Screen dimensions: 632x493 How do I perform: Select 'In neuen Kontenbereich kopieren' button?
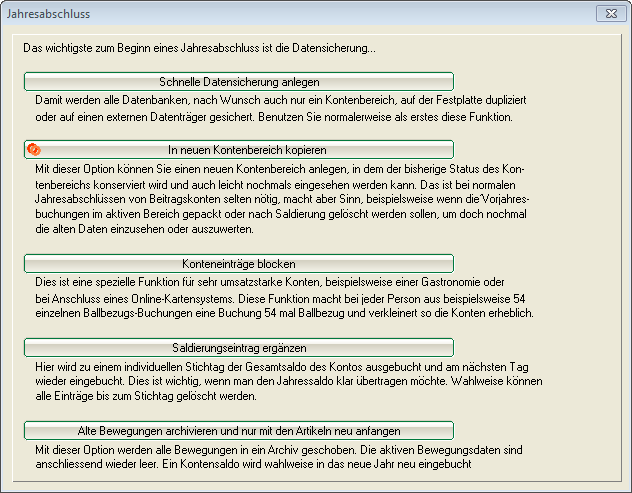(x=239, y=150)
